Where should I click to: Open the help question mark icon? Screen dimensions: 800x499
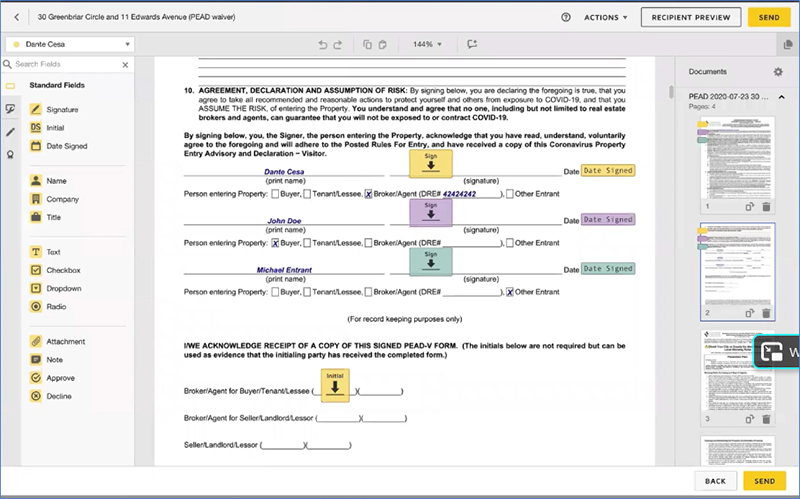(566, 17)
